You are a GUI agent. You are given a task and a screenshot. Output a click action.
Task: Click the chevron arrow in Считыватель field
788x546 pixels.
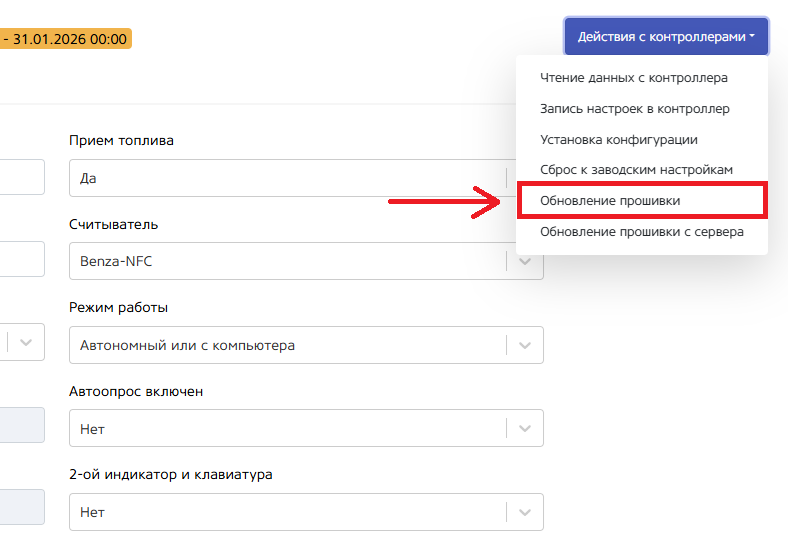click(x=525, y=262)
